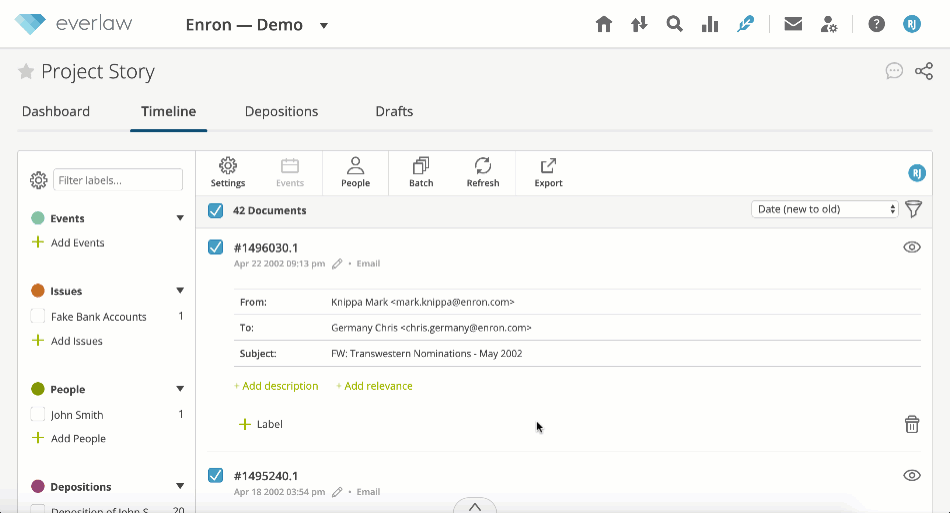Click the everlaw logo
The height and width of the screenshot is (513, 950).
tap(73, 24)
